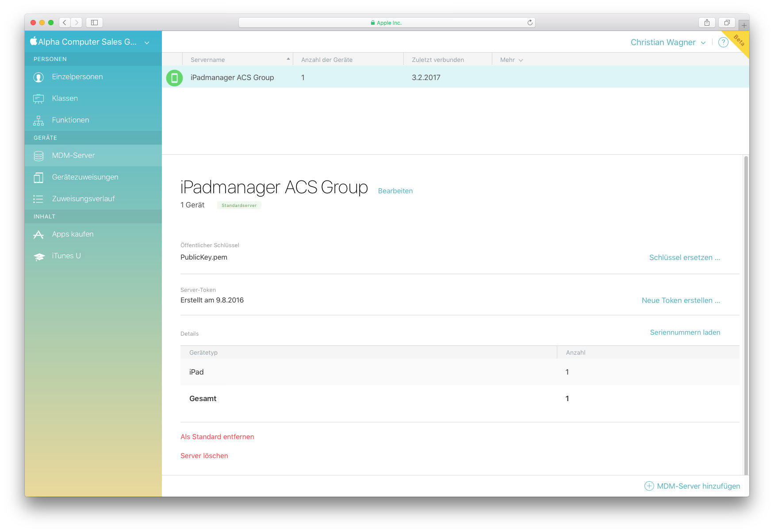Click the Apple logo in sidebar header
774x532 pixels.
(33, 41)
